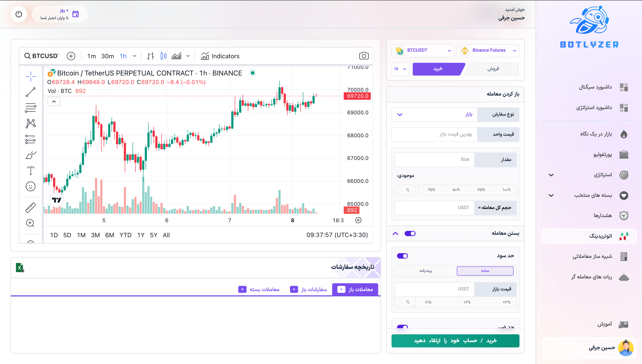
Task: Select the ساده take-profit mode
Action: tap(485, 271)
